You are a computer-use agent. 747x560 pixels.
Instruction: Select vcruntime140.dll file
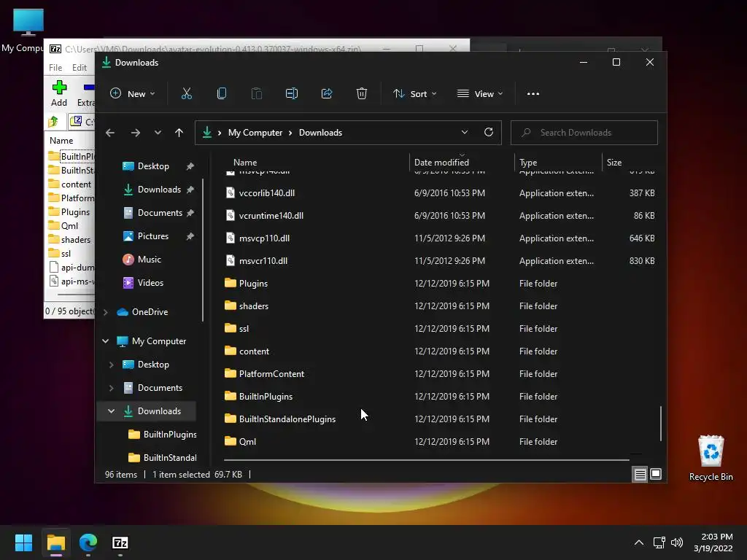pos(271,215)
